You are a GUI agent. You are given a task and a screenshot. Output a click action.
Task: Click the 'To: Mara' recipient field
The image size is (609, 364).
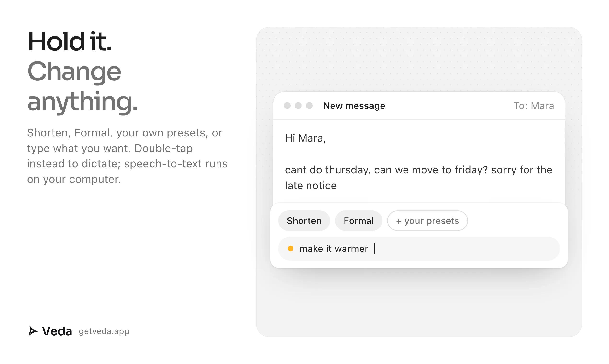pyautogui.click(x=534, y=106)
